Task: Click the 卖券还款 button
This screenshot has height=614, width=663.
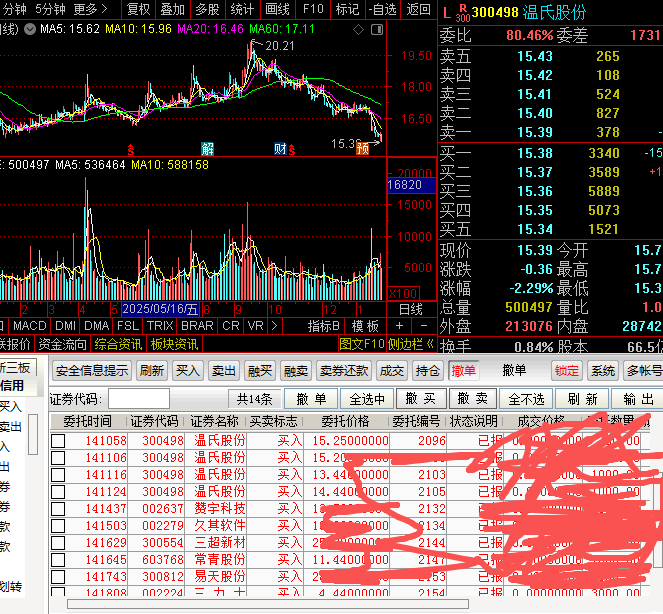Action: coord(344,371)
